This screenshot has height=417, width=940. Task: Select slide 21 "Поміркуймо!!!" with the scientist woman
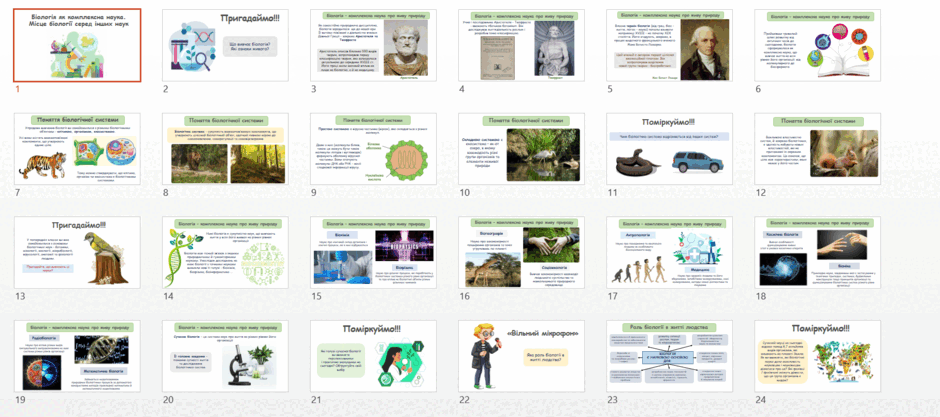373,356
